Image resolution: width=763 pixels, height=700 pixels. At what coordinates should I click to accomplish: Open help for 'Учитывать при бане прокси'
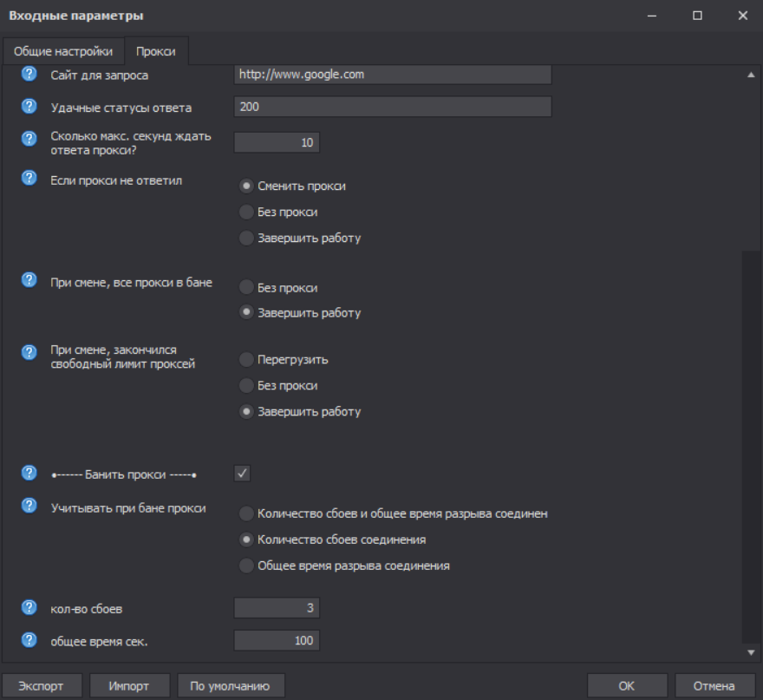(29, 507)
